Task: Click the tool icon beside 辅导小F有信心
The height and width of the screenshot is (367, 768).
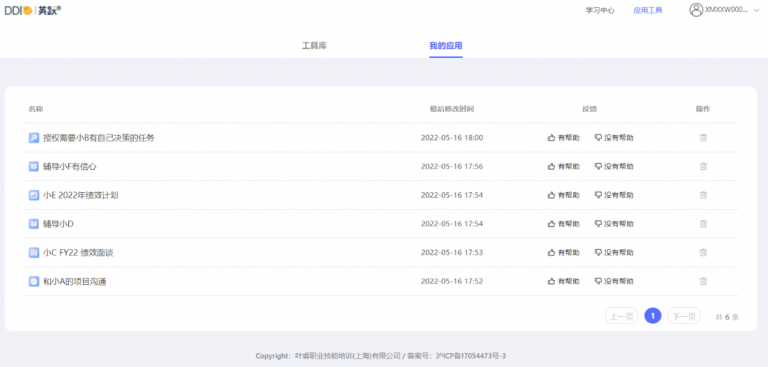Action: 34,167
